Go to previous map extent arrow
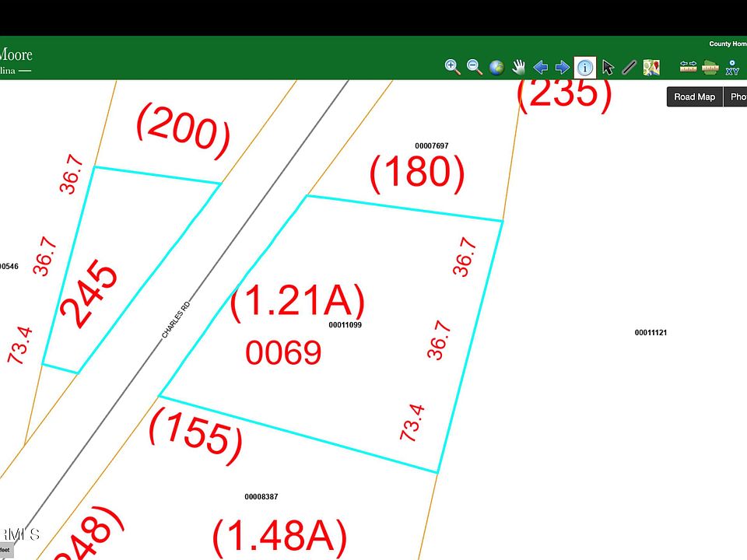Viewport: 747px width, 560px height. point(540,68)
